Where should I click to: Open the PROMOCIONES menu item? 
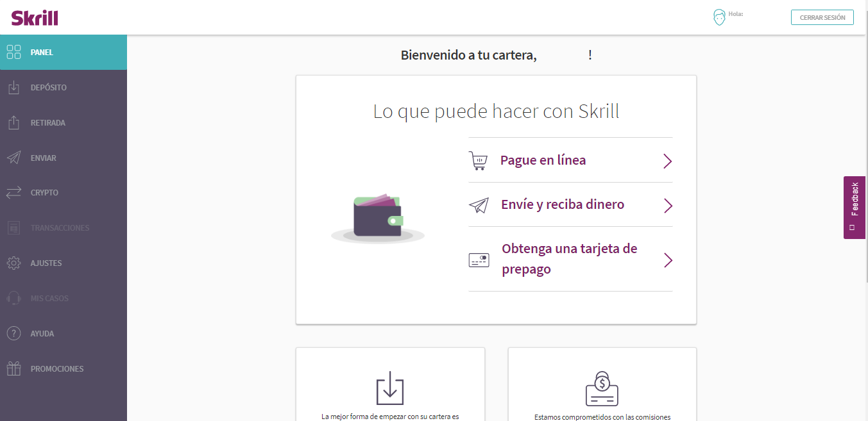pos(64,368)
